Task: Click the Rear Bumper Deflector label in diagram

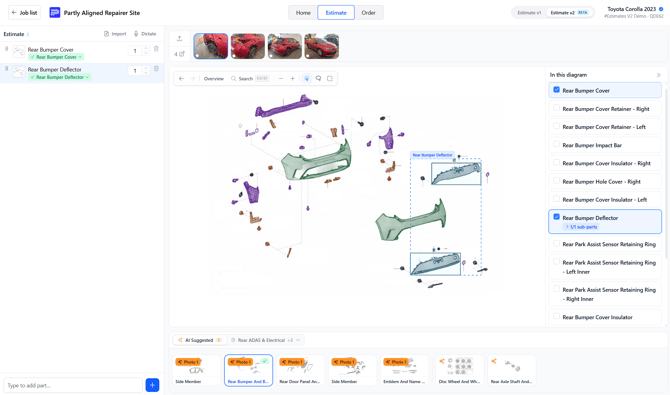Action: tap(432, 155)
